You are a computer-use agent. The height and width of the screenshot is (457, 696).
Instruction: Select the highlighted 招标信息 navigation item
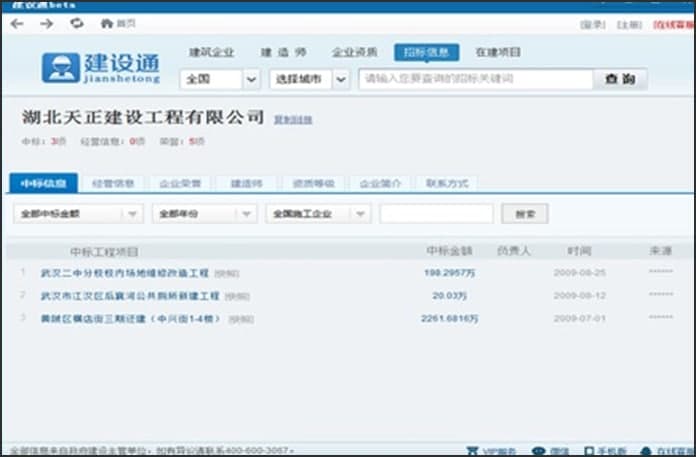click(427, 52)
